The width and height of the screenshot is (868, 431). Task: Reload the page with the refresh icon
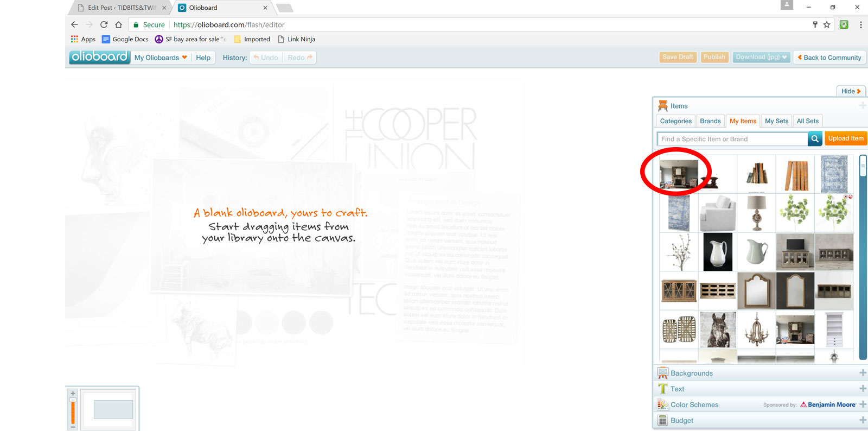coord(104,24)
